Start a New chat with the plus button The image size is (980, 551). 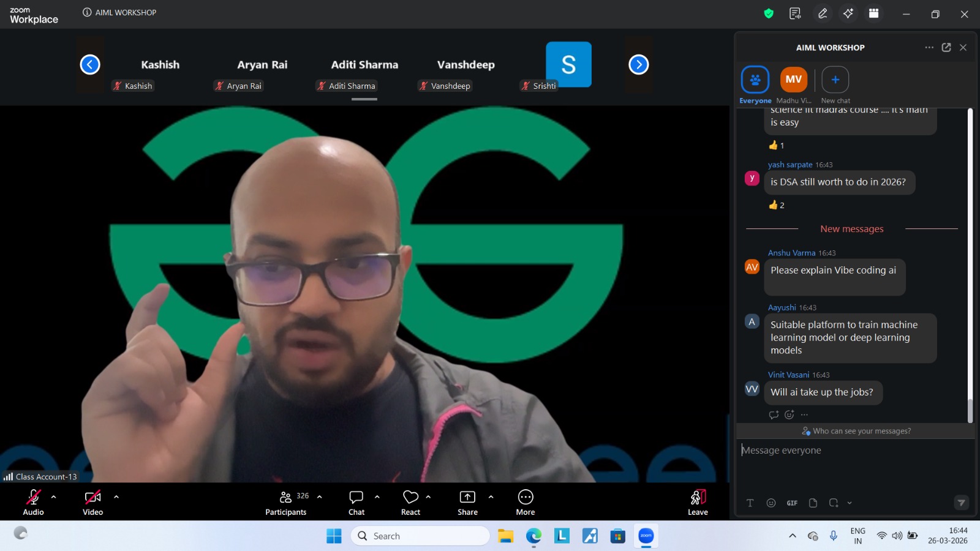(835, 85)
